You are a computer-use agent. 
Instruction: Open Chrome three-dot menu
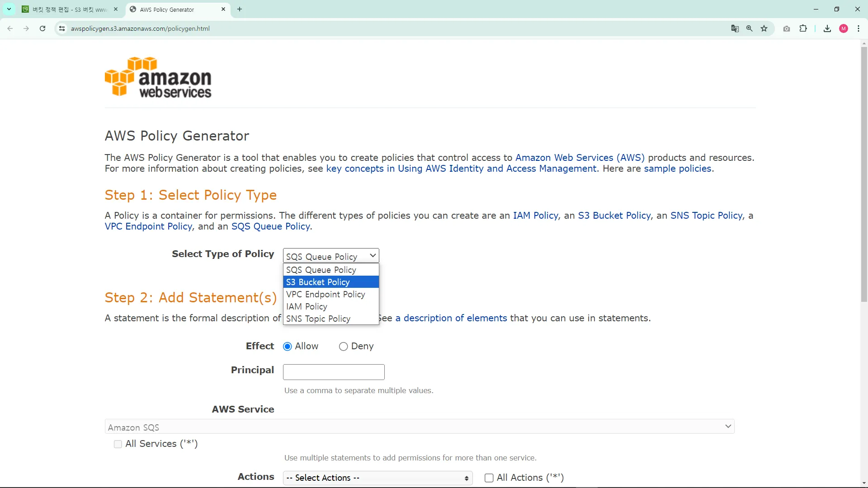point(859,28)
